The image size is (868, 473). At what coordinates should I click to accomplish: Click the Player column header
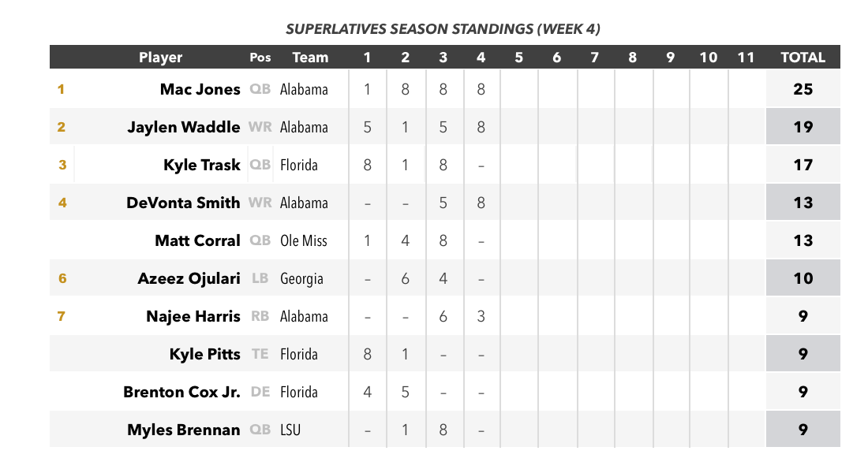coord(160,58)
